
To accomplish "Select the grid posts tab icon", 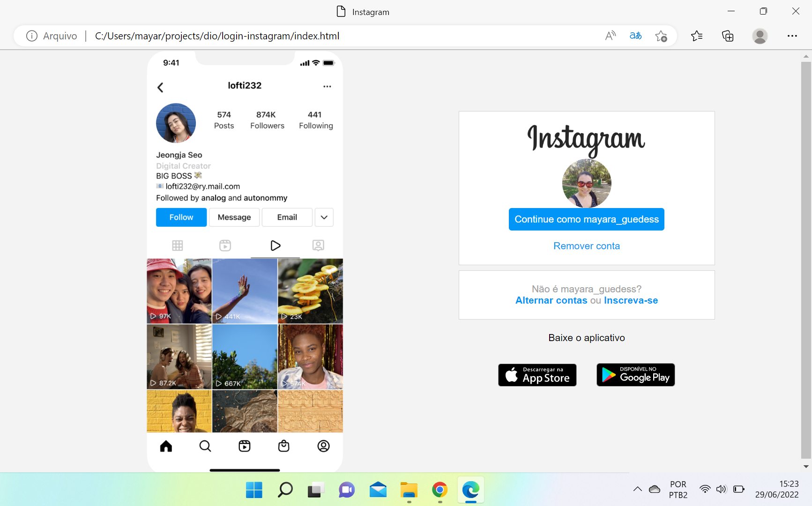I will [178, 245].
